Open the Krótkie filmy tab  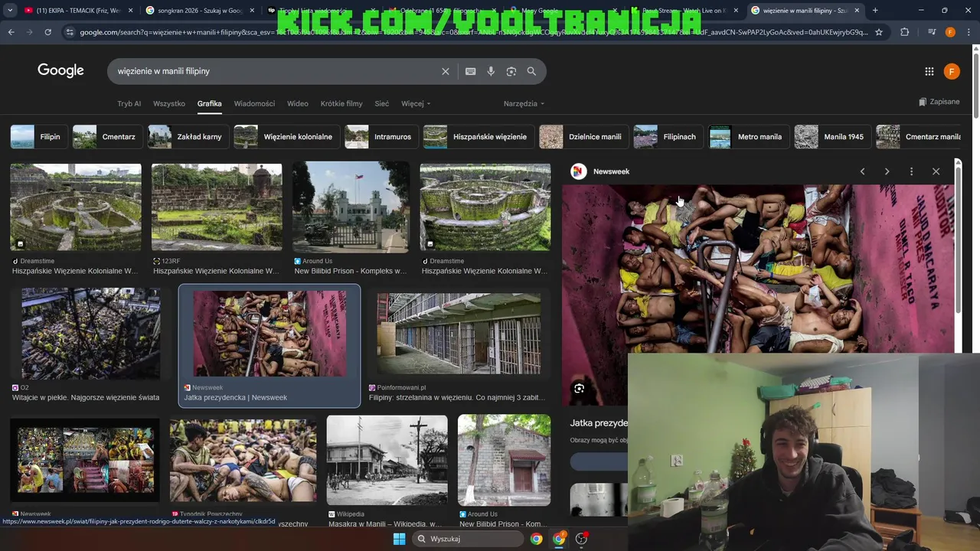(341, 103)
